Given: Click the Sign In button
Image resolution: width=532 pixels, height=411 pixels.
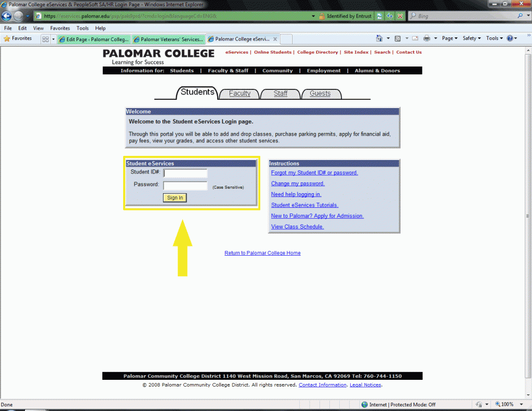Looking at the screenshot, I should [x=175, y=197].
